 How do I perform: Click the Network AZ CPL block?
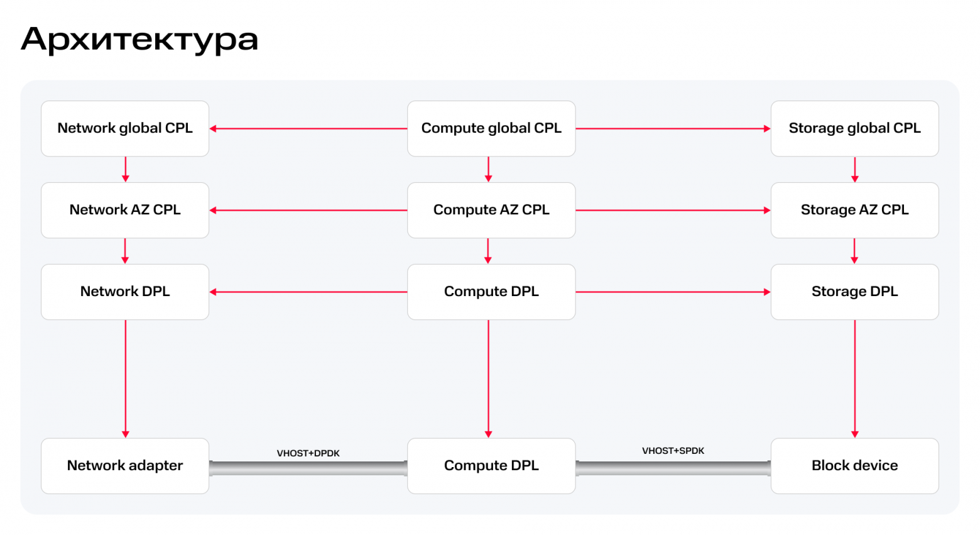(125, 210)
